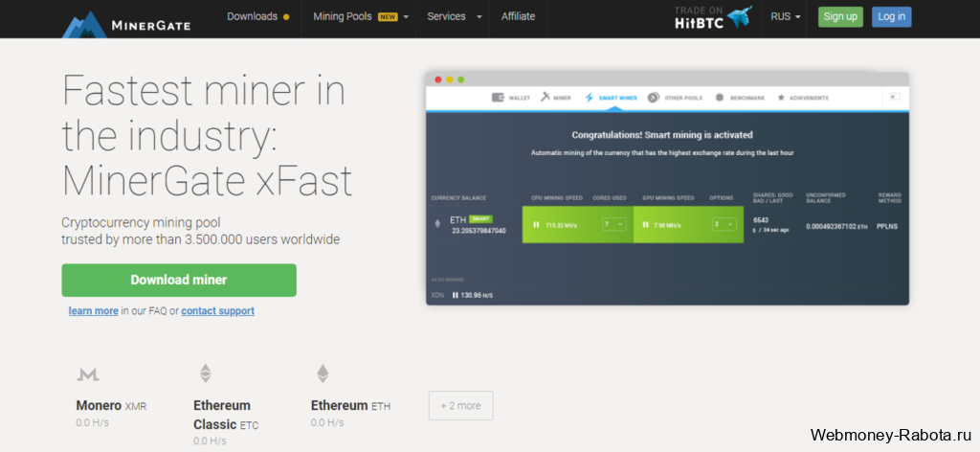Show more coins with + 2 more
Viewport: 980px width, 452px height.
pyautogui.click(x=460, y=406)
